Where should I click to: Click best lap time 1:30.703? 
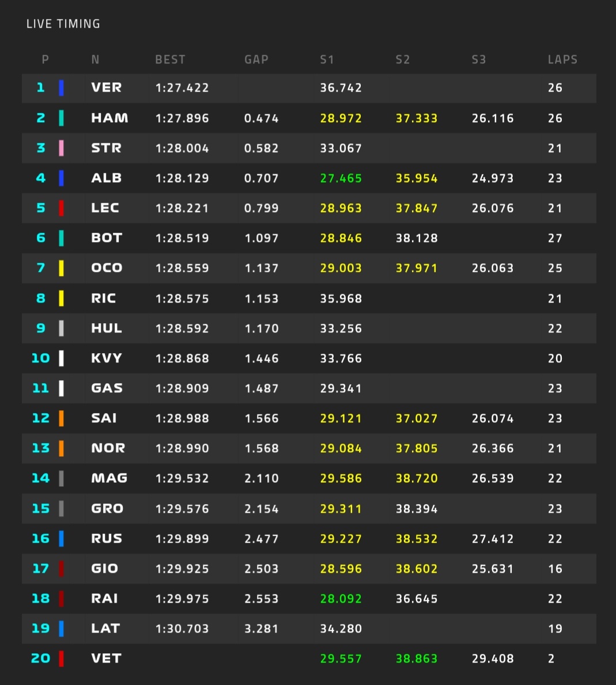tap(182, 629)
